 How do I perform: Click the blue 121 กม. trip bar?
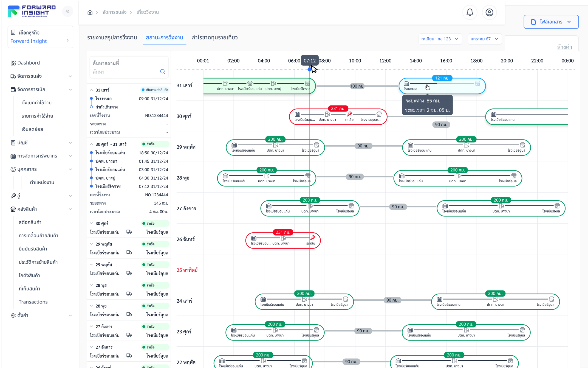coord(442,86)
